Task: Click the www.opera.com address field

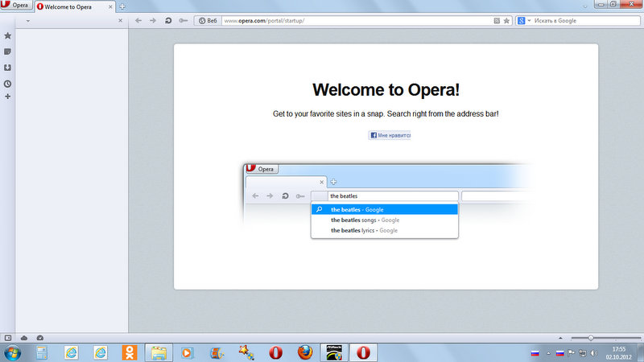Action: 357,21
